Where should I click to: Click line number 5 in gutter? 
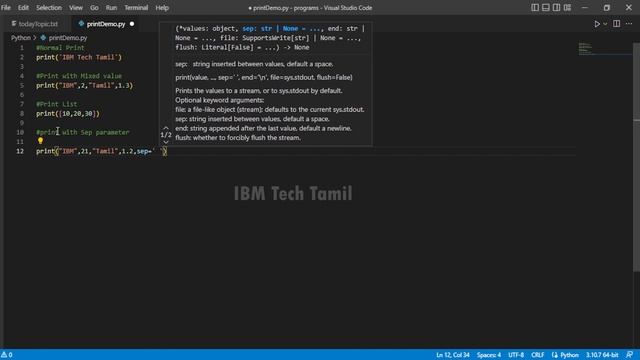coord(22,86)
